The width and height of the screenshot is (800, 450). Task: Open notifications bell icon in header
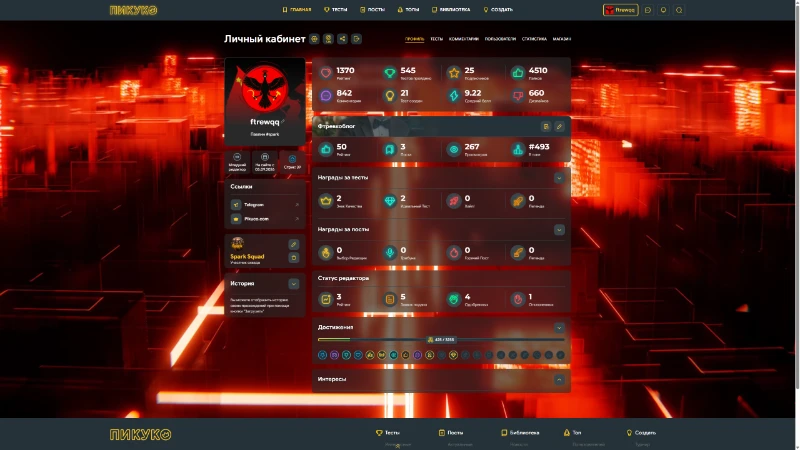663,10
